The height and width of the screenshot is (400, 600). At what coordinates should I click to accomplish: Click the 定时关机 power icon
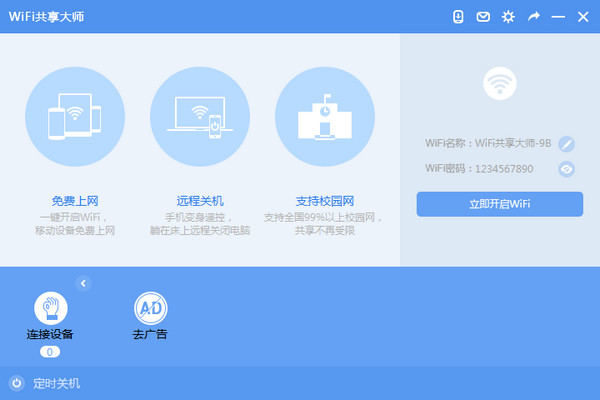pyautogui.click(x=16, y=383)
